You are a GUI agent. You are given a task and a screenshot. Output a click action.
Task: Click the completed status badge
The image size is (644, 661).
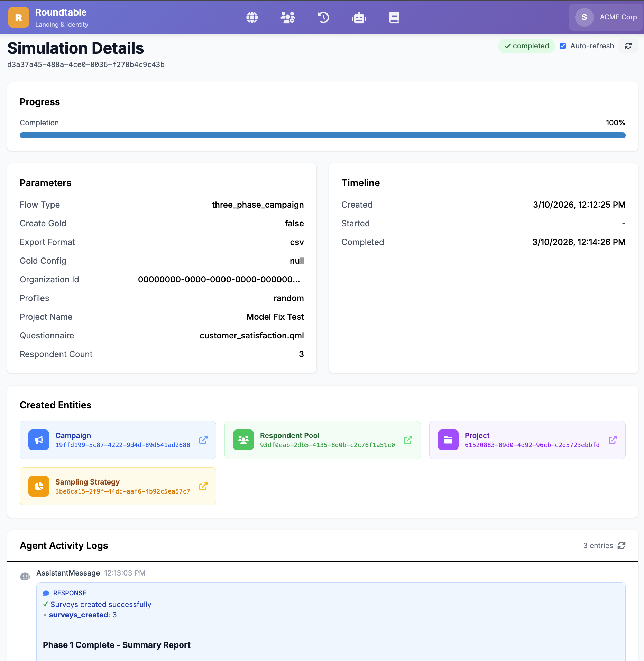click(526, 46)
